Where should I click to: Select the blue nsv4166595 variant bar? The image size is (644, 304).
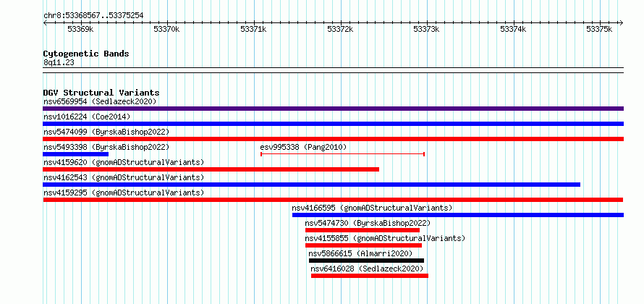(x=458, y=215)
